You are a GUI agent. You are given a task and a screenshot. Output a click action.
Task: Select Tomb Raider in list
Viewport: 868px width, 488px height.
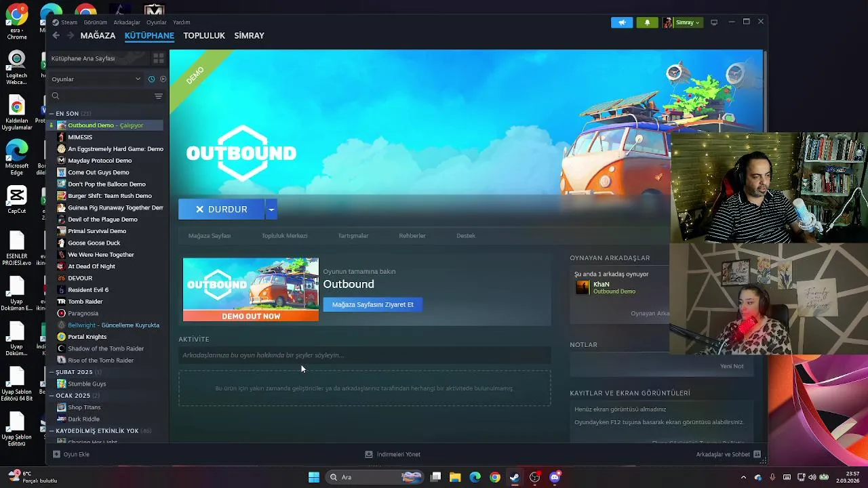click(85, 302)
